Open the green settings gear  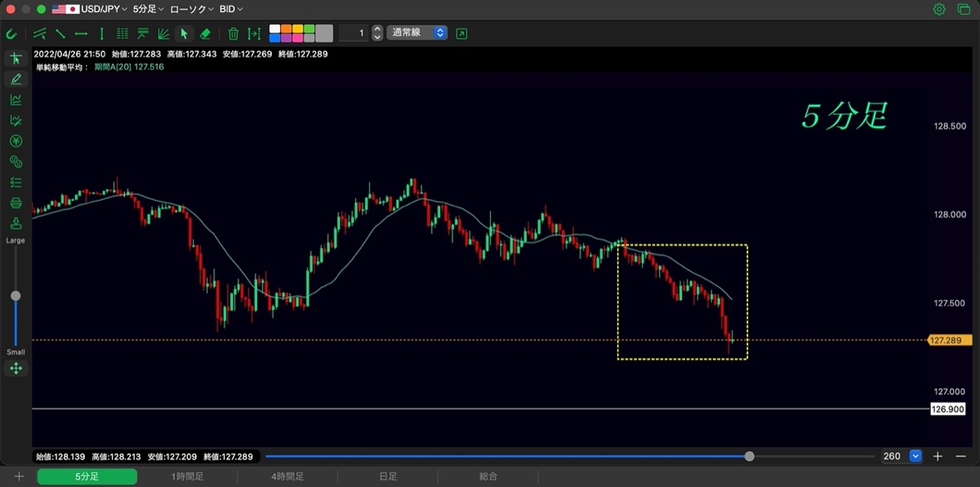939,9
